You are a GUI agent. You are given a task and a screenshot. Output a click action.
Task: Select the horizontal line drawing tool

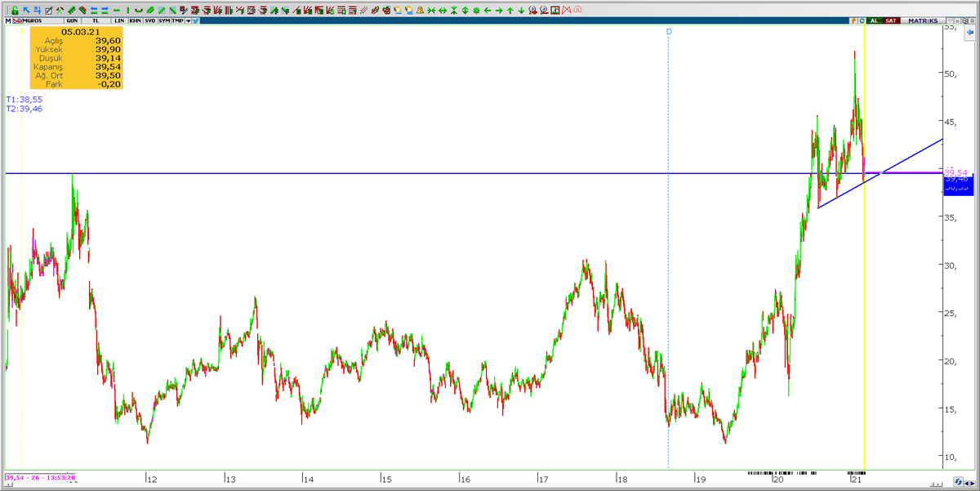117,10
